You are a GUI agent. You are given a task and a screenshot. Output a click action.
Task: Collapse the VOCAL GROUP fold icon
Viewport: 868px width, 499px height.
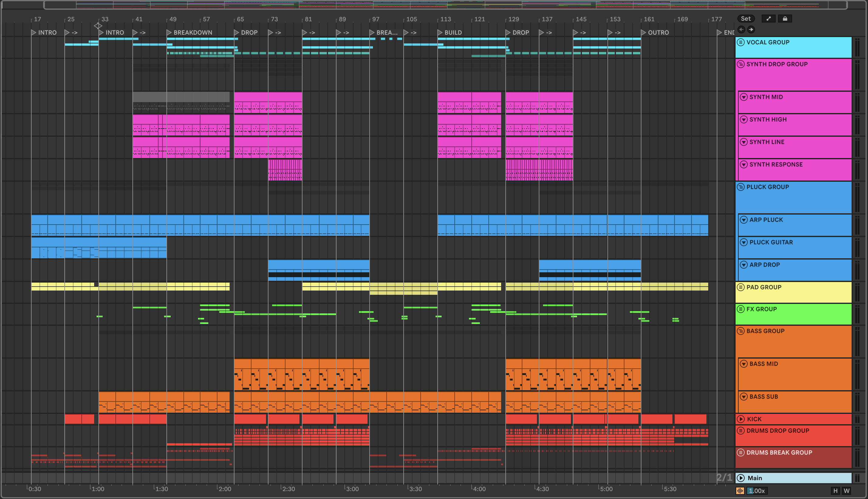741,42
